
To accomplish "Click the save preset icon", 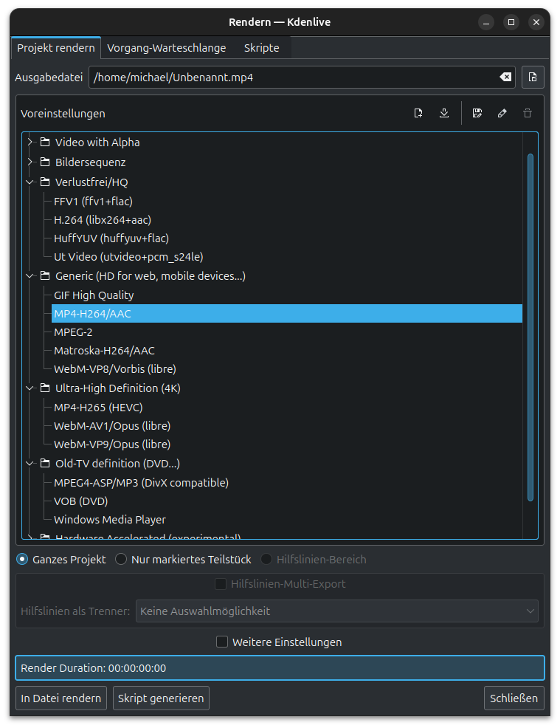I will [477, 114].
